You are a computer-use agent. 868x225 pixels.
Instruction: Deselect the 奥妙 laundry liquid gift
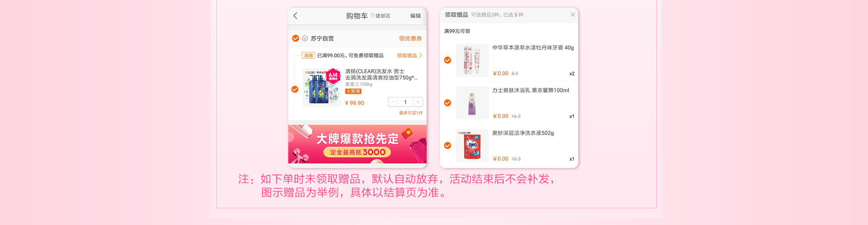pos(448,145)
